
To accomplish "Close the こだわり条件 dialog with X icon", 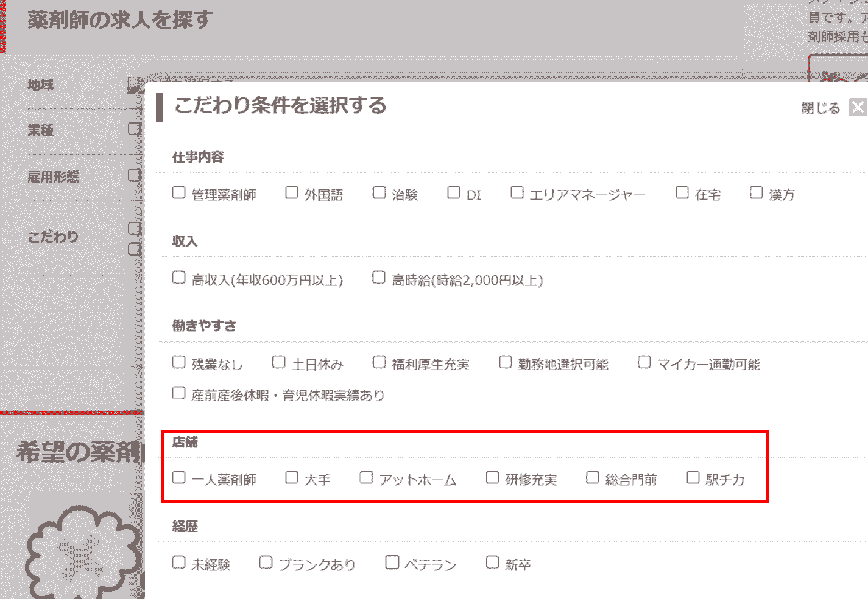I will tap(858, 108).
